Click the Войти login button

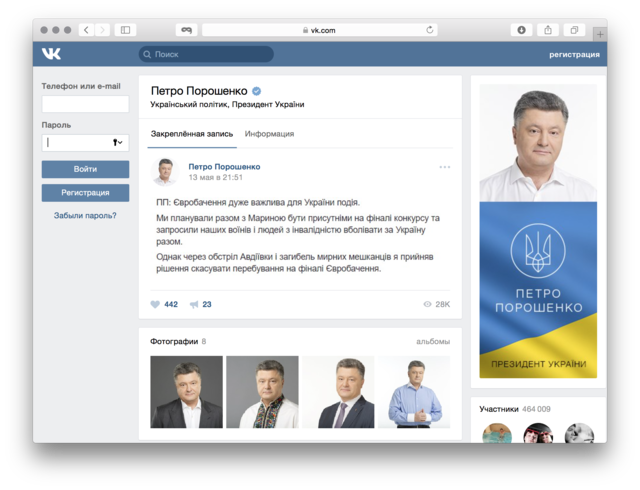85,169
